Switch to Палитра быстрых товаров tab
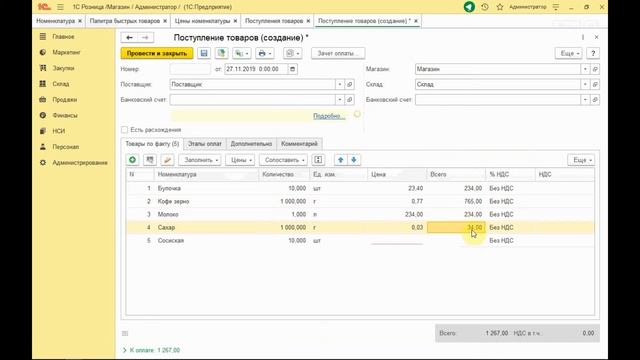The image size is (640, 360). pos(125,21)
